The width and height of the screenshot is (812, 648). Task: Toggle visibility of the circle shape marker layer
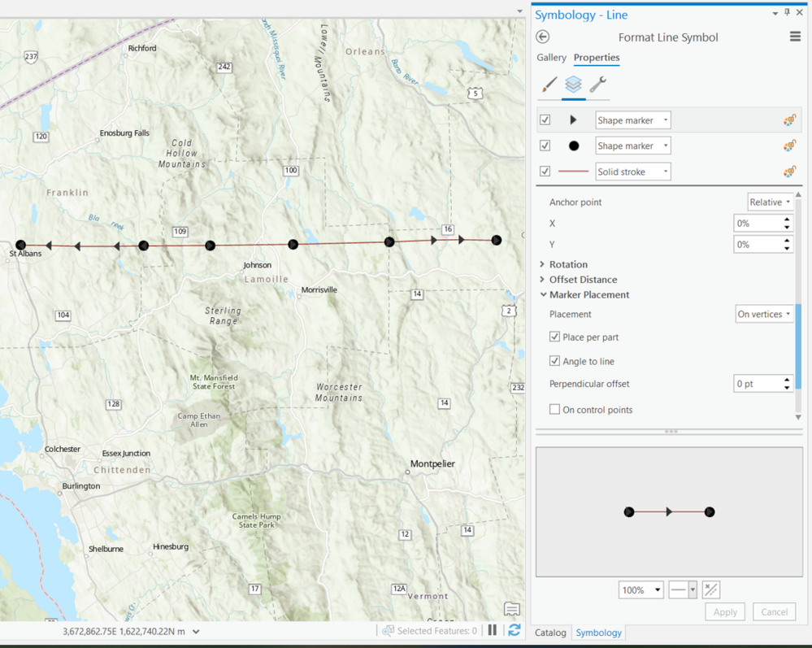[545, 146]
